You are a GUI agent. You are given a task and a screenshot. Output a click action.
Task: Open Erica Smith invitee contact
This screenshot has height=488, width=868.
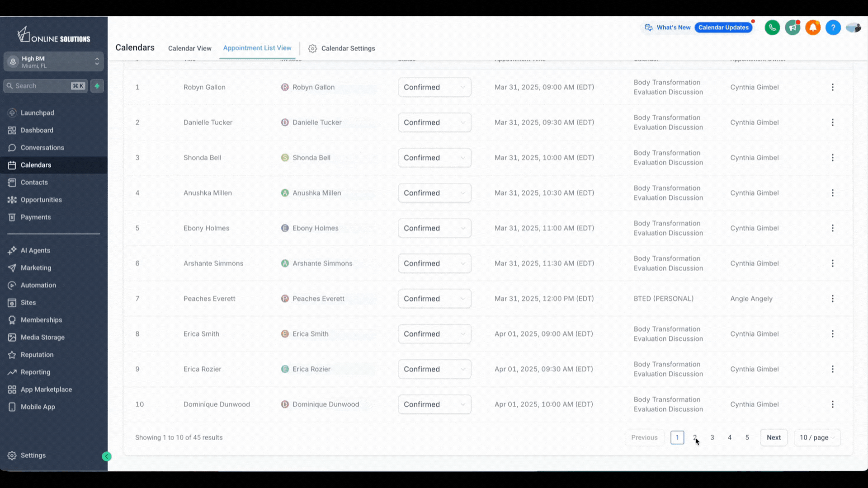click(310, 334)
